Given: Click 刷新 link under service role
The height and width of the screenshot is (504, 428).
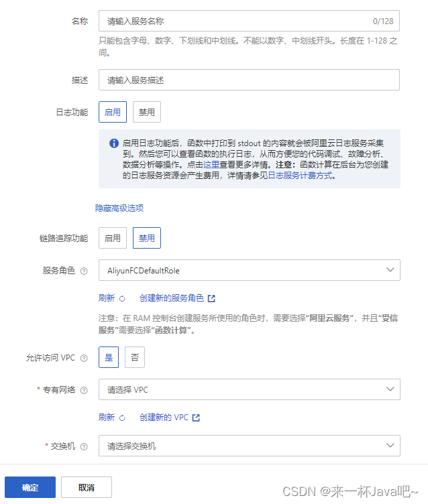Looking at the screenshot, I should [107, 298].
